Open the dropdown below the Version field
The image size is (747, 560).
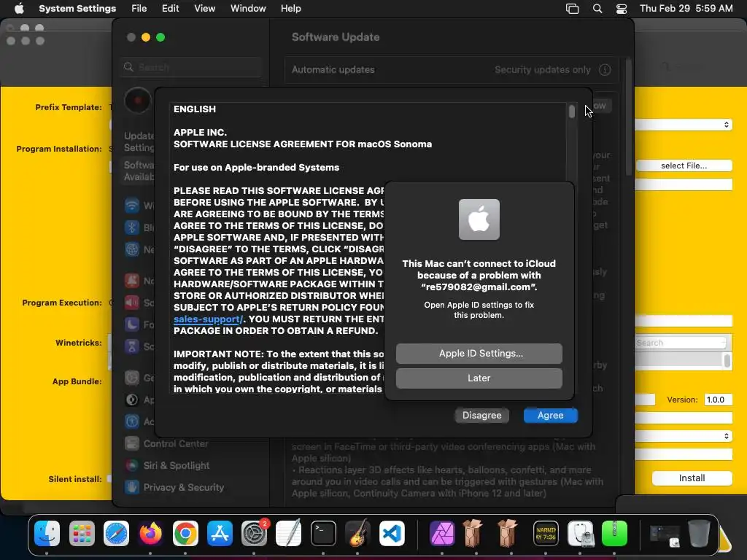click(x=684, y=436)
